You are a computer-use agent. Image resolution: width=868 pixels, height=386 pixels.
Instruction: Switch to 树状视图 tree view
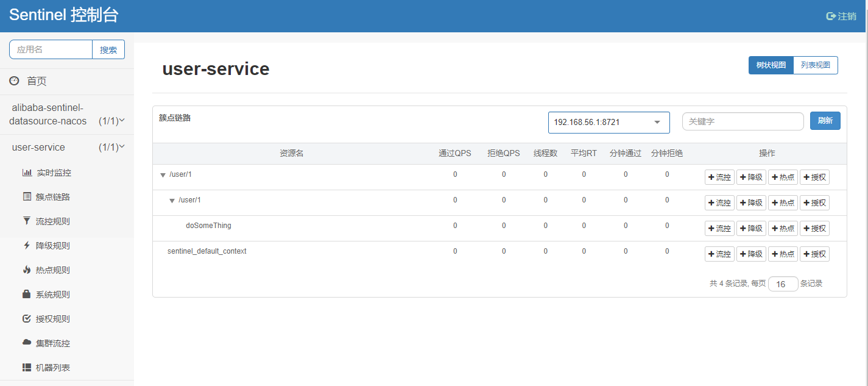click(771, 65)
